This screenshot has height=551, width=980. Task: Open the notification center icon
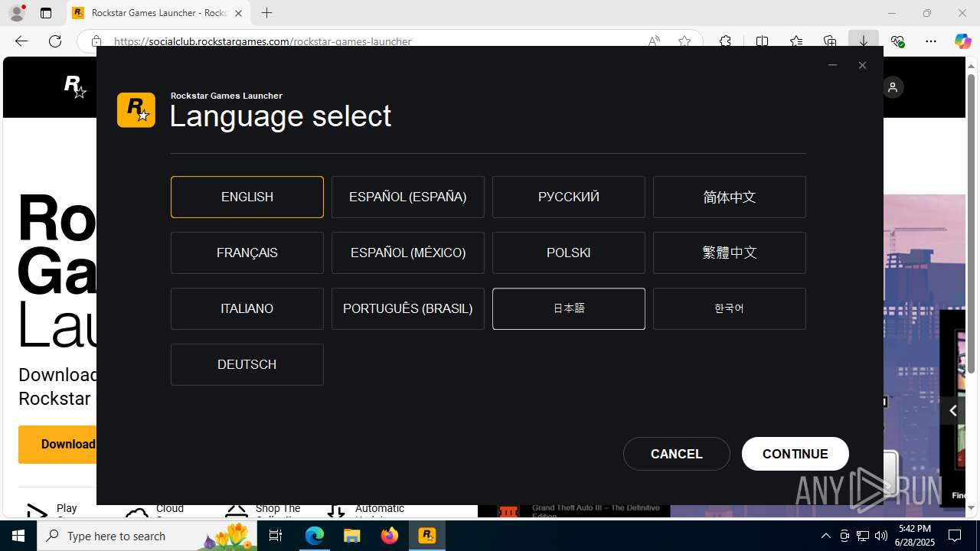(955, 536)
